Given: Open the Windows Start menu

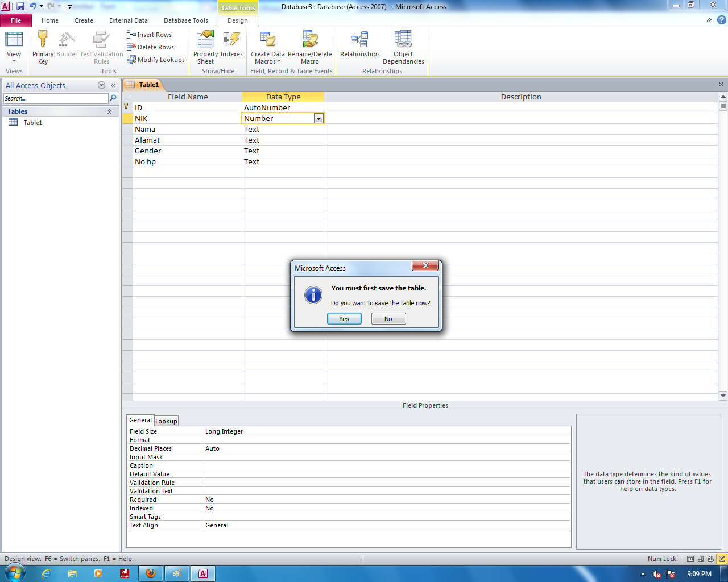Looking at the screenshot, I should [x=15, y=573].
